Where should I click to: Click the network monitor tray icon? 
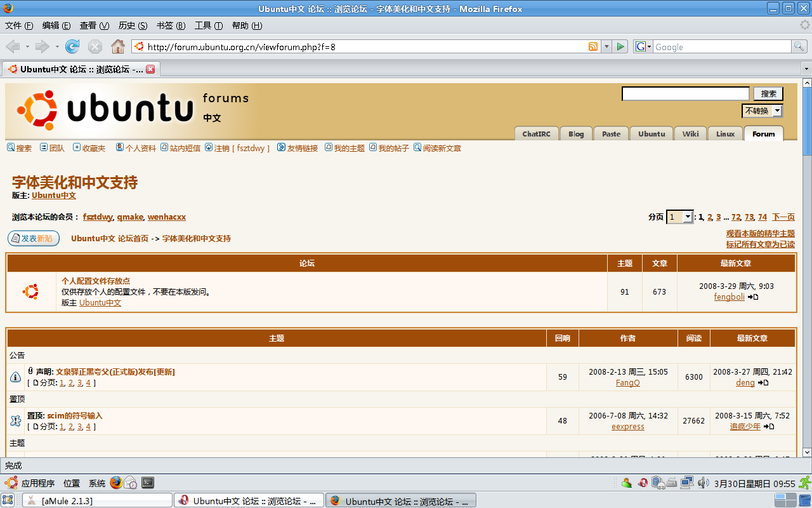click(687, 483)
